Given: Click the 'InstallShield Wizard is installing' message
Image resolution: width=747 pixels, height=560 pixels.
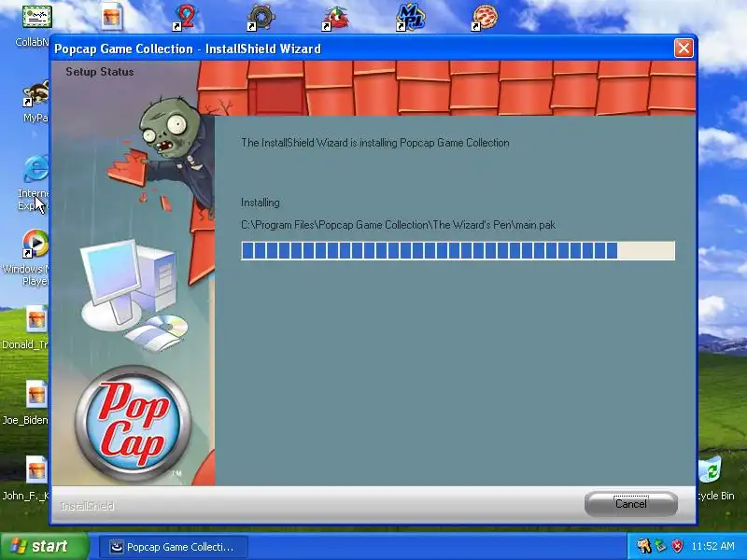Looking at the screenshot, I should click(x=375, y=143).
